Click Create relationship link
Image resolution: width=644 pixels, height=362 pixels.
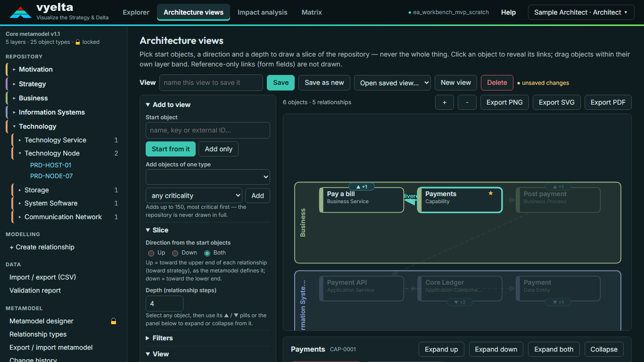point(42,247)
